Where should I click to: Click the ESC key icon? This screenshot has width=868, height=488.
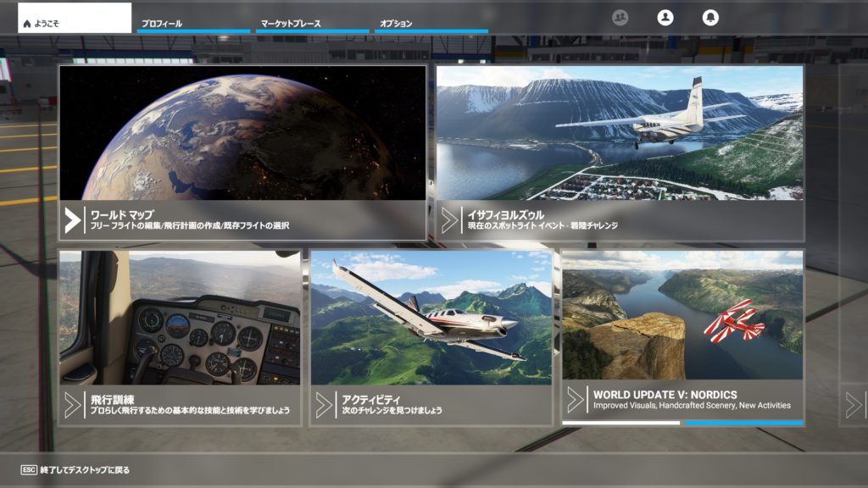(29, 469)
